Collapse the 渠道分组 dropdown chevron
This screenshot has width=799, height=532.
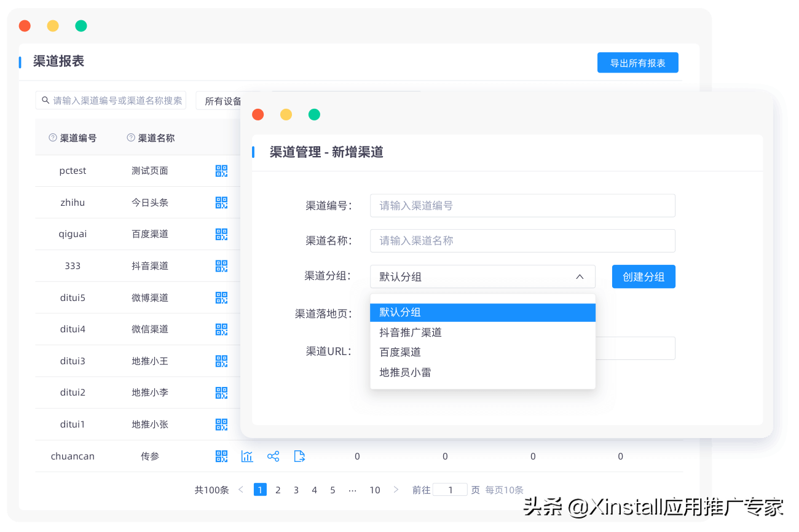click(580, 276)
